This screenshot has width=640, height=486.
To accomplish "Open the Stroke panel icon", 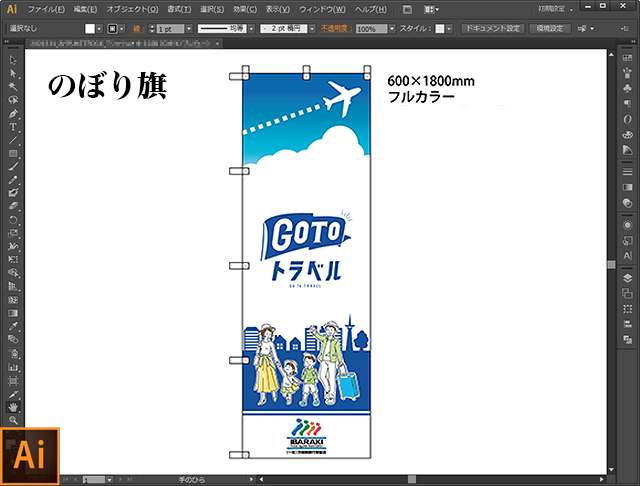I will (x=627, y=172).
